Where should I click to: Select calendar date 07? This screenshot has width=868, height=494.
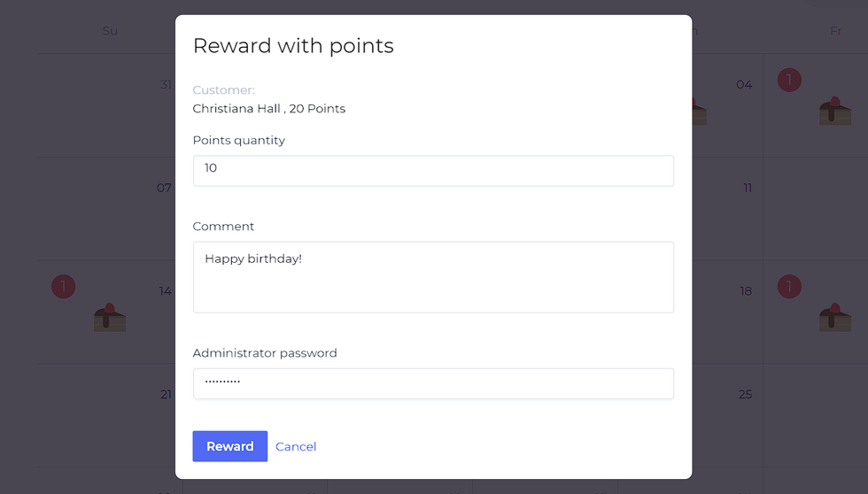pos(164,188)
